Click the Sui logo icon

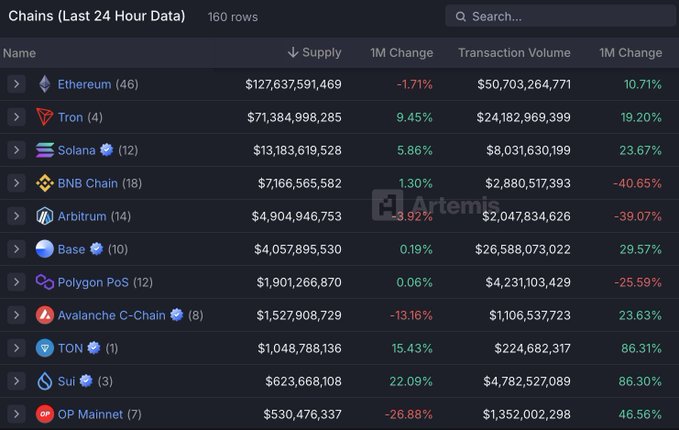44,381
